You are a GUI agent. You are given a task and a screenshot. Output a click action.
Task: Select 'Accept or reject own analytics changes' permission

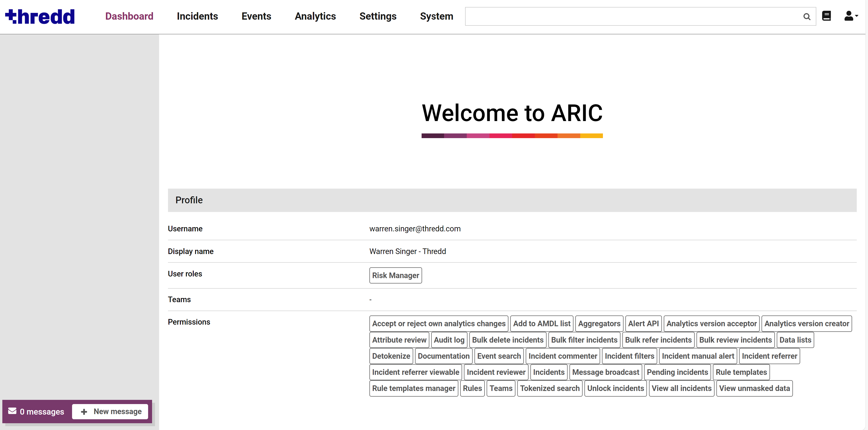(x=438, y=323)
